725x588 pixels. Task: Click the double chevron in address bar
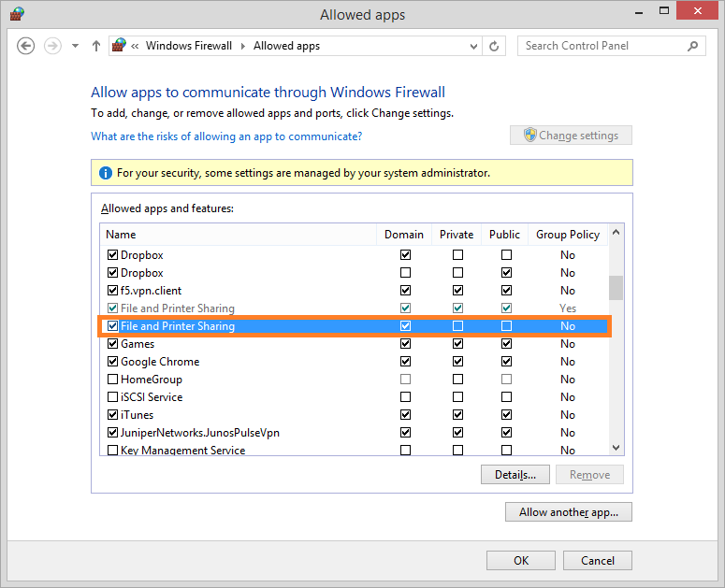coord(136,46)
